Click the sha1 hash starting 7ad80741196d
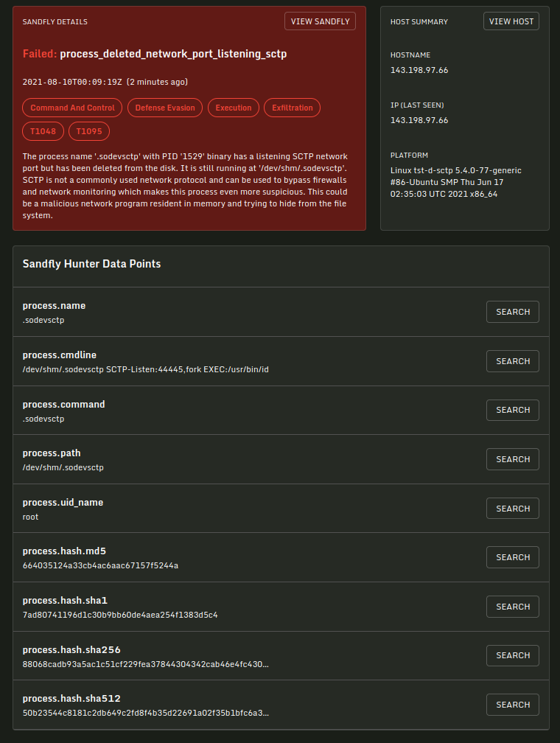This screenshot has height=743, width=560. pos(120,615)
